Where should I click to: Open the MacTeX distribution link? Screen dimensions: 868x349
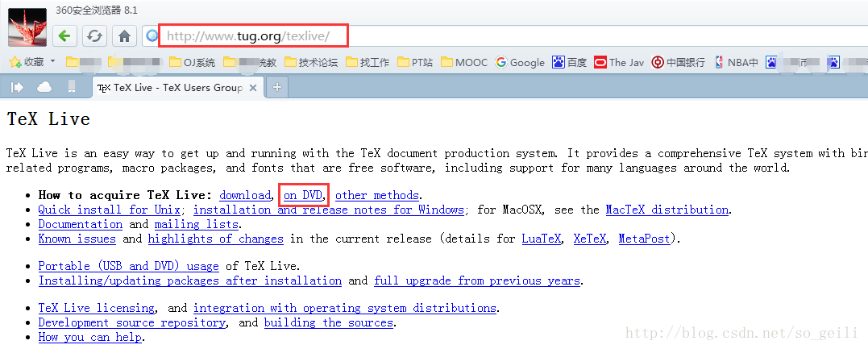[x=667, y=210]
